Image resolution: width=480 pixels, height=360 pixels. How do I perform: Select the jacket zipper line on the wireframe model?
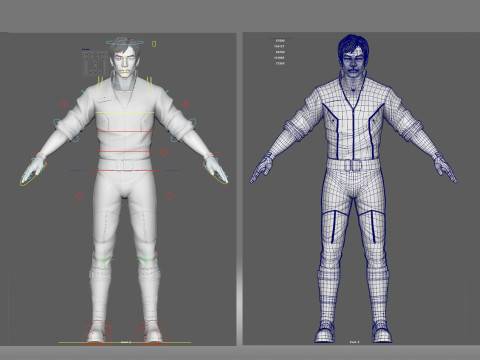click(353, 133)
